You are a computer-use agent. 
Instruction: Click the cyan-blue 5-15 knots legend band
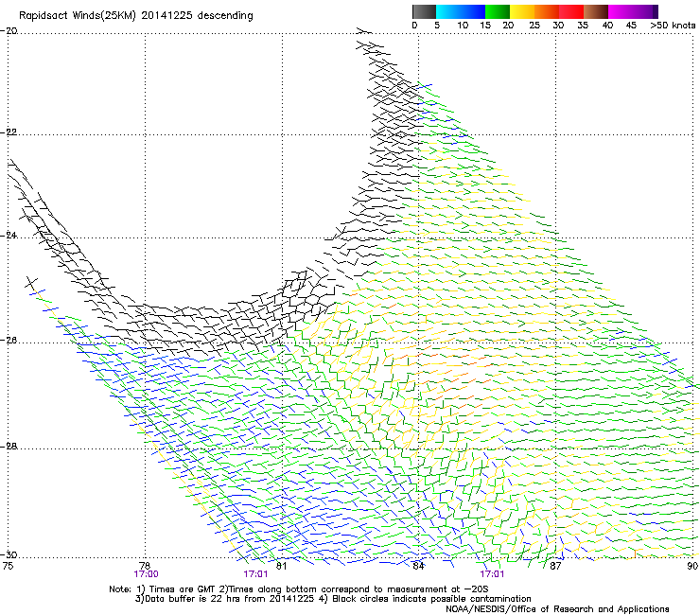click(x=461, y=11)
